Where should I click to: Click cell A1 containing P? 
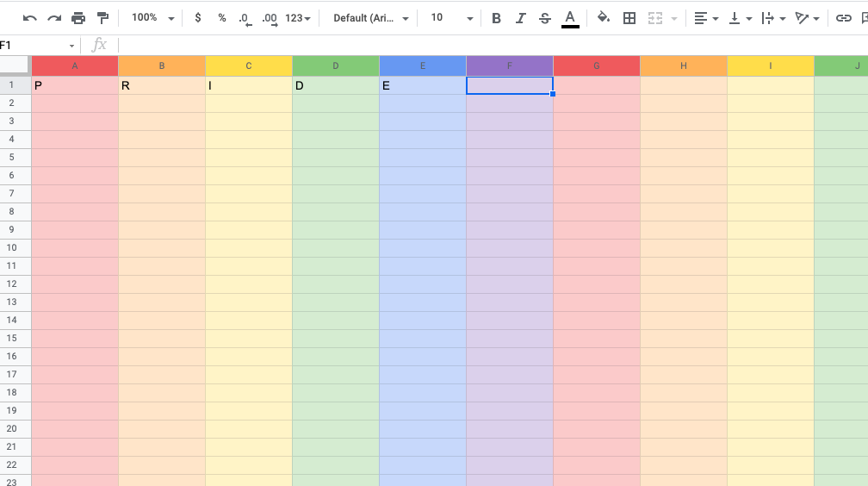(x=75, y=85)
